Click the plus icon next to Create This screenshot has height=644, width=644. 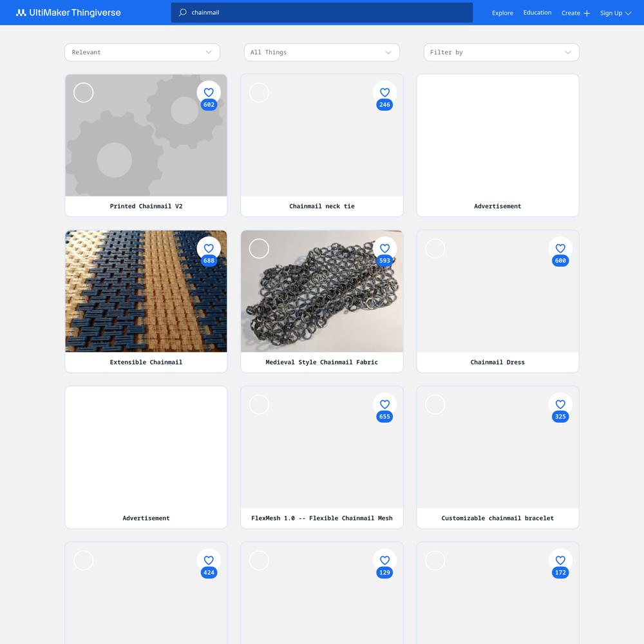tap(587, 13)
